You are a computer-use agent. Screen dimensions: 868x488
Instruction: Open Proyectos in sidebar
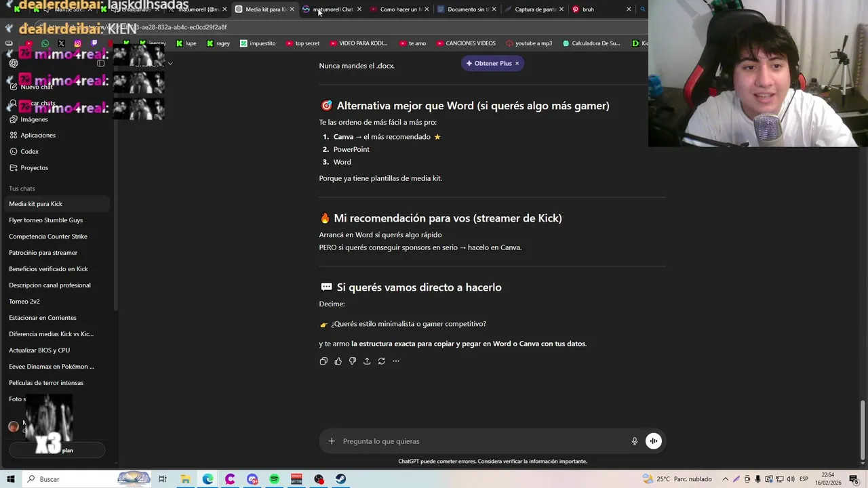pos(34,168)
